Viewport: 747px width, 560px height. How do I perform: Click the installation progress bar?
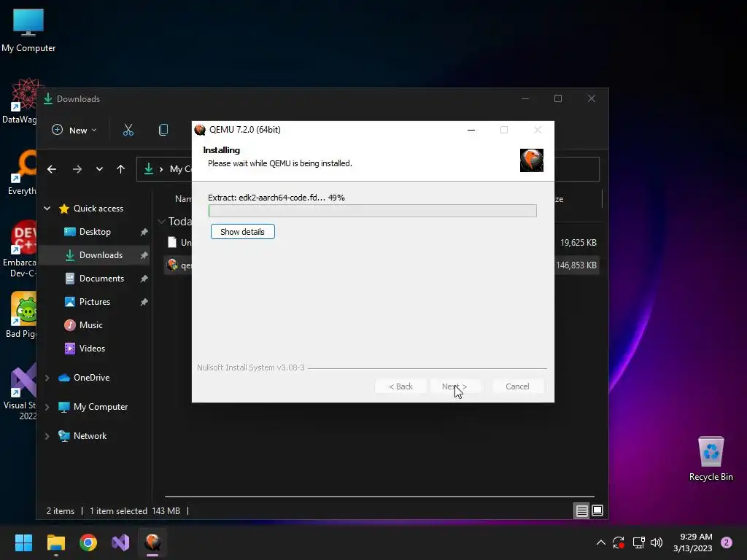pyautogui.click(x=373, y=211)
